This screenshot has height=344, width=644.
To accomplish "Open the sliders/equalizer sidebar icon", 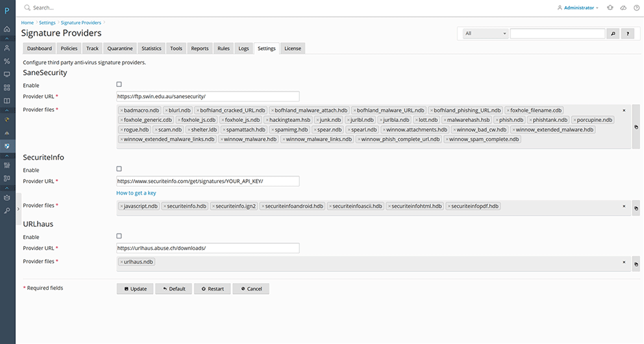I will coord(7,165).
